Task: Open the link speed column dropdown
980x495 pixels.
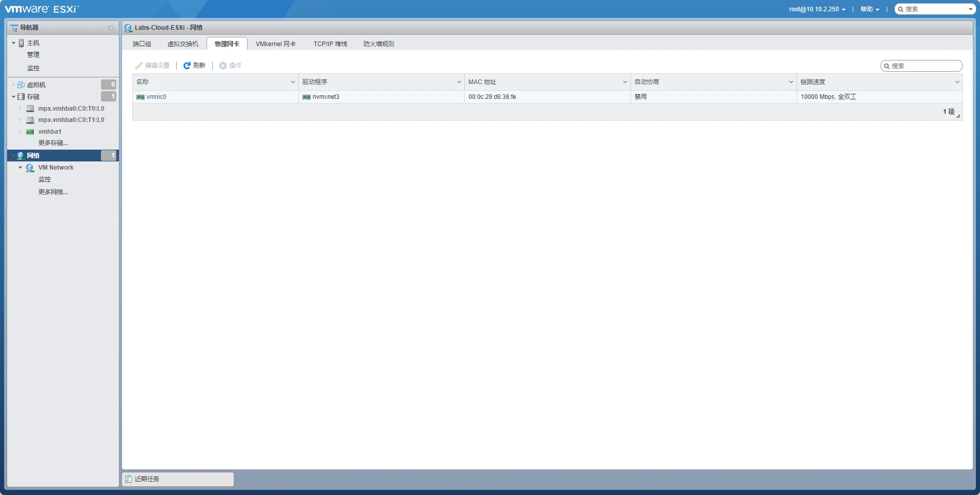Action: (x=957, y=82)
